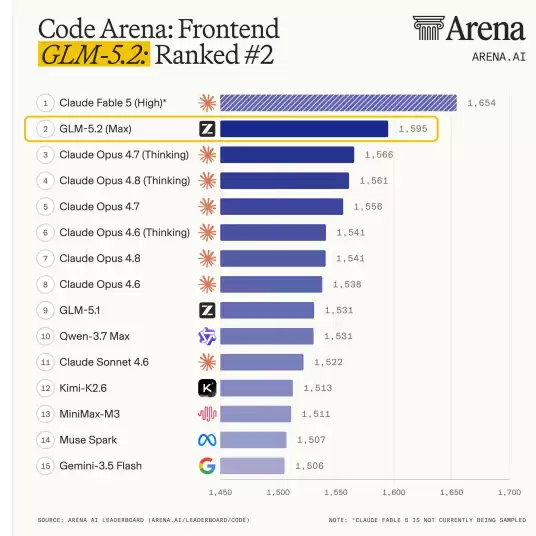Click the dark blue GLM-5.2 bar
This screenshot has width=536, height=536.
tap(304, 129)
